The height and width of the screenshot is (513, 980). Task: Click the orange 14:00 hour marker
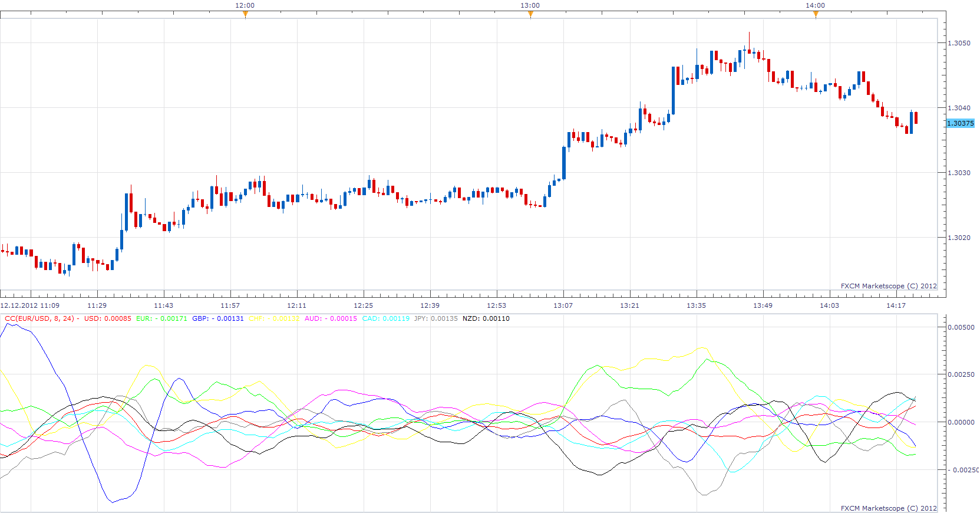(816, 15)
